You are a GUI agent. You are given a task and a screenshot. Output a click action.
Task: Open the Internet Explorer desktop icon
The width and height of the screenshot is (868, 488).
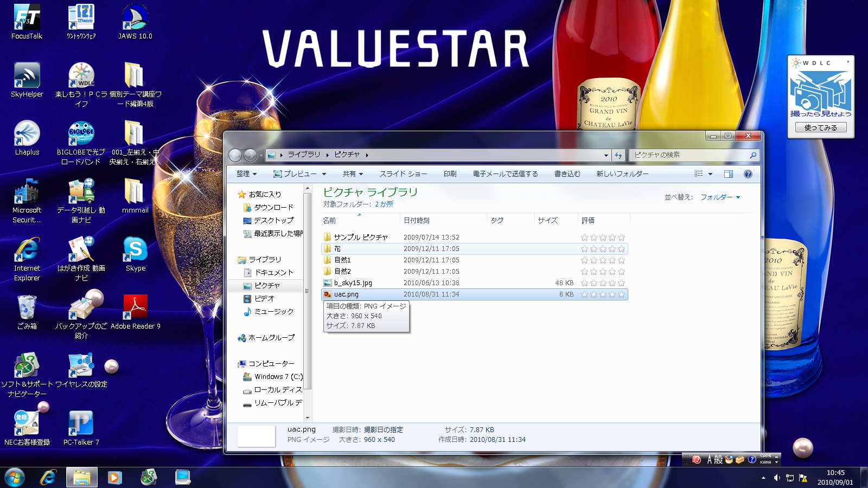tap(27, 259)
